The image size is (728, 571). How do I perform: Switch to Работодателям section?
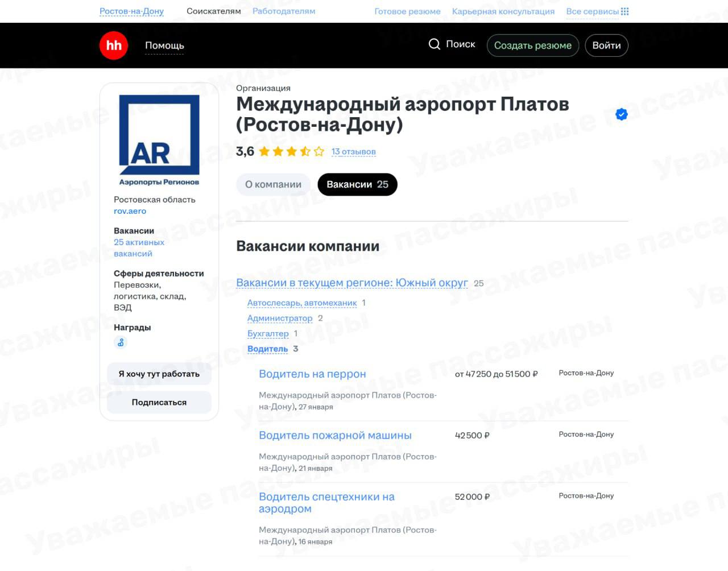(x=284, y=11)
